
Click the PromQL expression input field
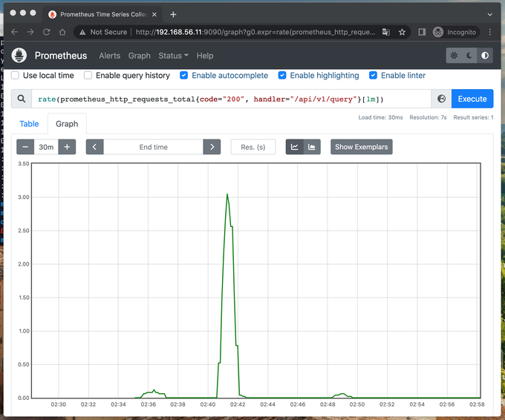[x=231, y=99]
